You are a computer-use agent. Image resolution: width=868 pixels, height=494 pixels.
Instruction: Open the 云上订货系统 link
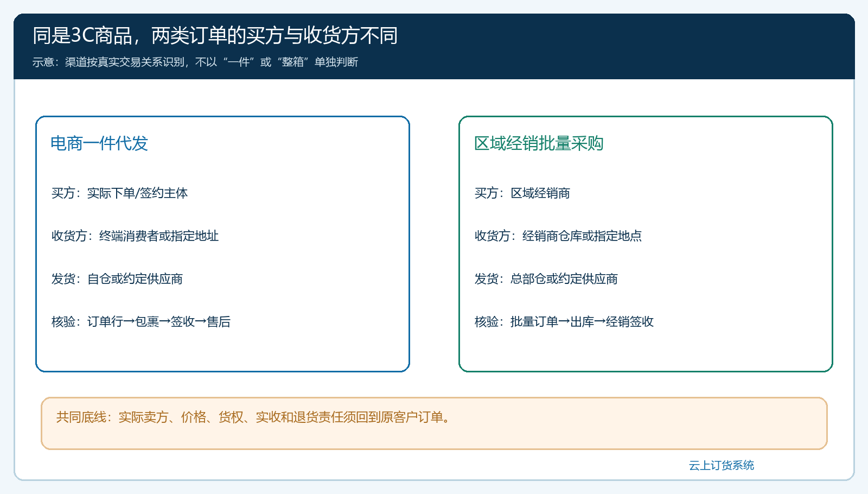point(722,465)
